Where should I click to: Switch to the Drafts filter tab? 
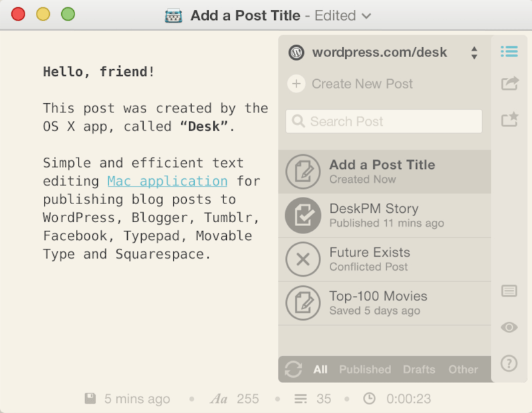pos(419,369)
